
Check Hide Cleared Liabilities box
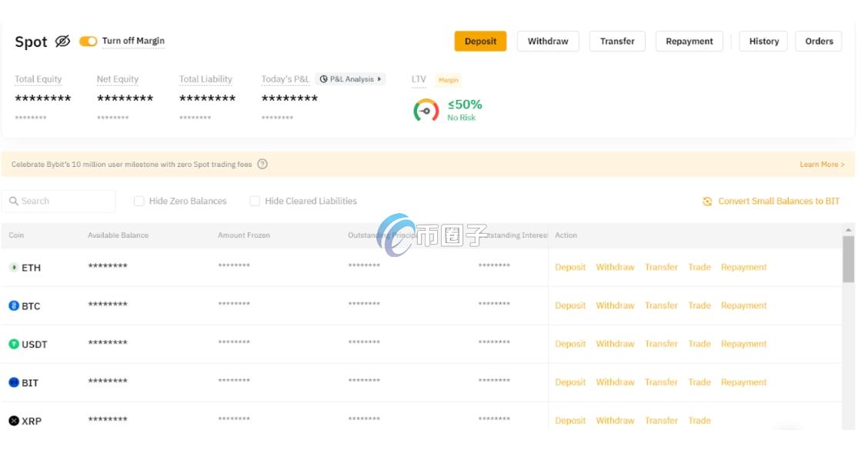[255, 202]
